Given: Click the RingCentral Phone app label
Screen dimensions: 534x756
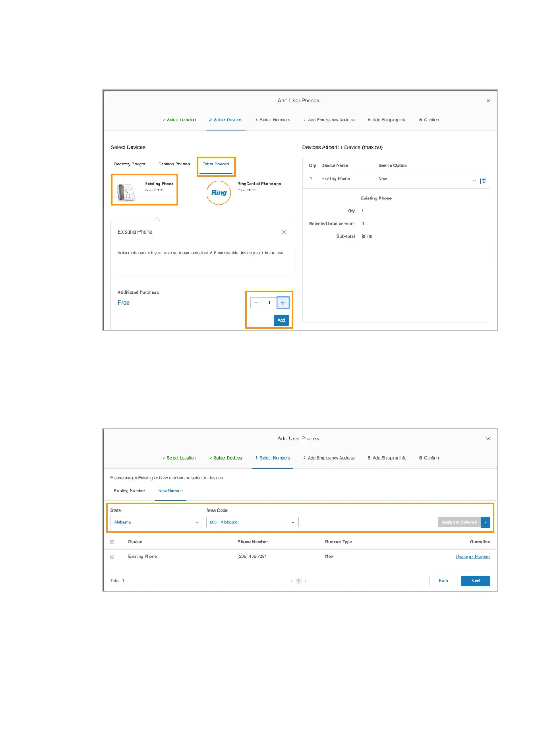Looking at the screenshot, I should [259, 184].
